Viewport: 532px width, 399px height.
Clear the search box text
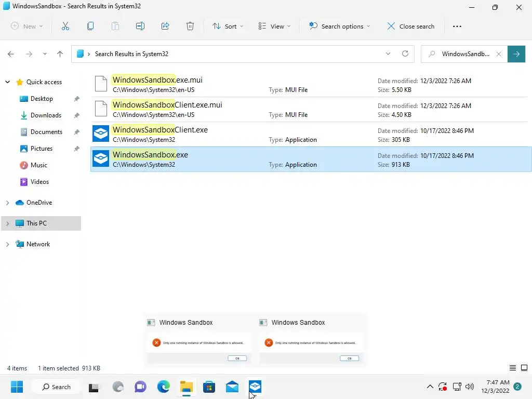(499, 54)
